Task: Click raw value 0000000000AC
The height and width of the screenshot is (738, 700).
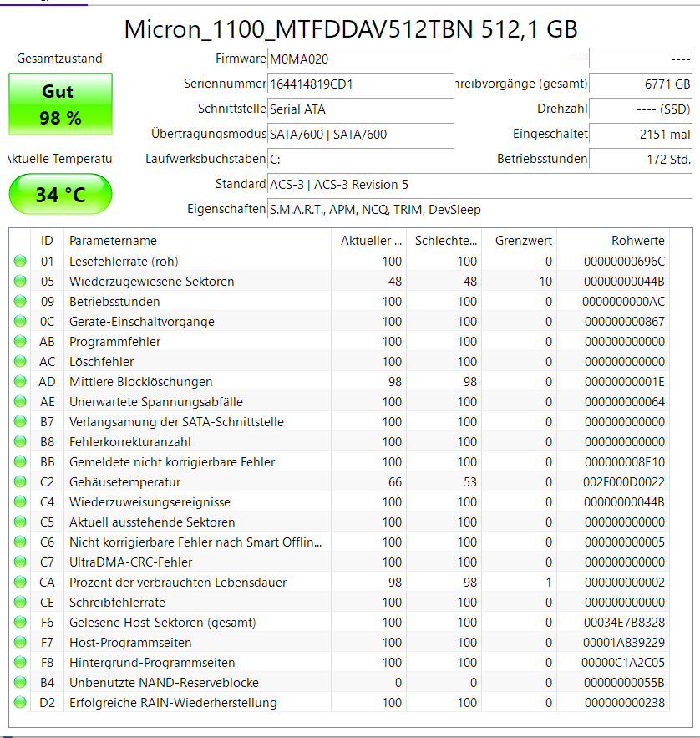Action: coord(623,301)
